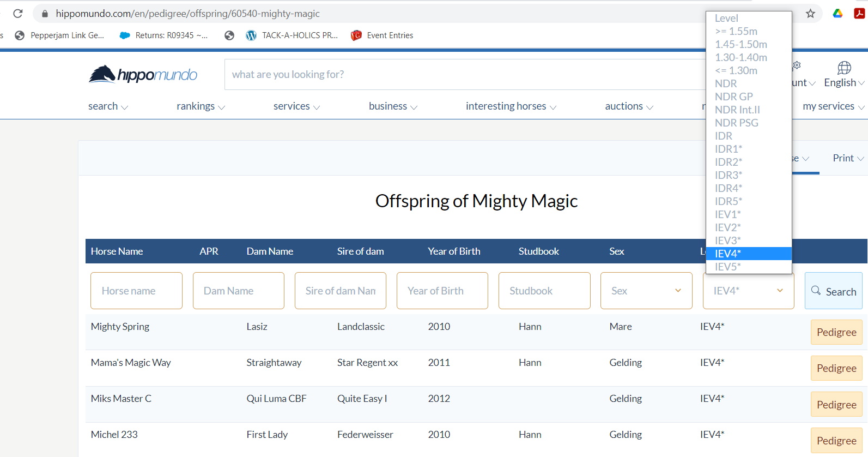Open the Returns: R09345 bookmark
Screen dimensions: 868x457
(x=163, y=35)
